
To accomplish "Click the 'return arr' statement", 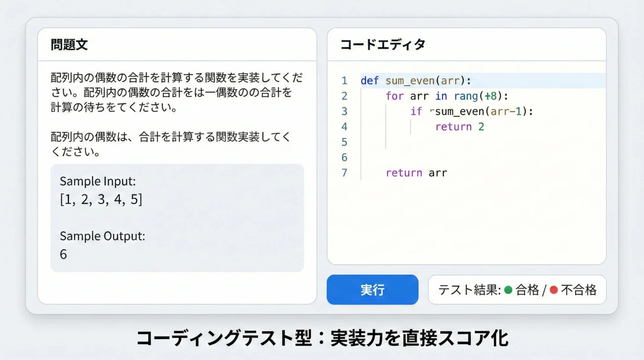I will coord(416,173).
